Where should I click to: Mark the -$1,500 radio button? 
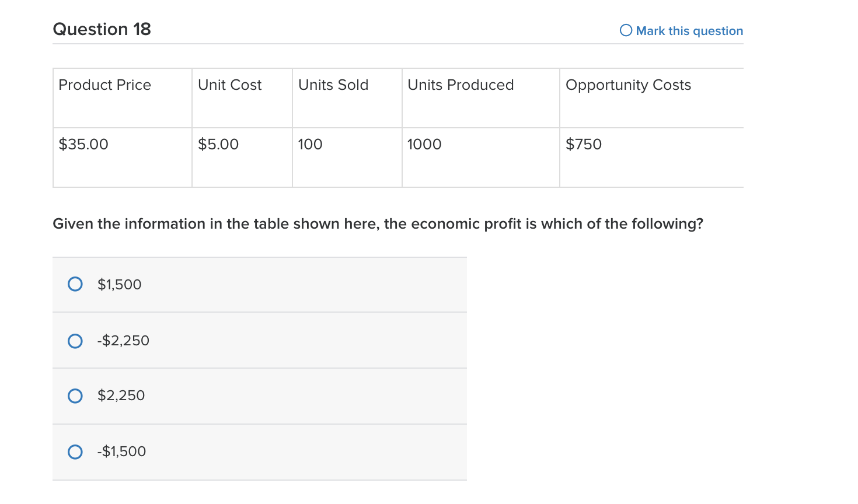click(x=75, y=452)
